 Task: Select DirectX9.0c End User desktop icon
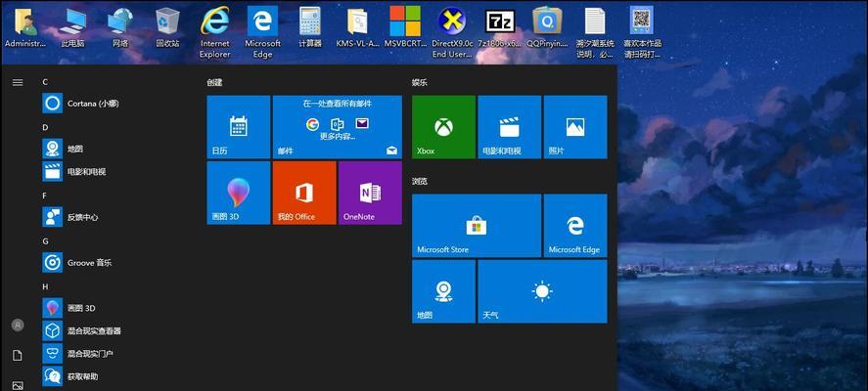point(452,32)
